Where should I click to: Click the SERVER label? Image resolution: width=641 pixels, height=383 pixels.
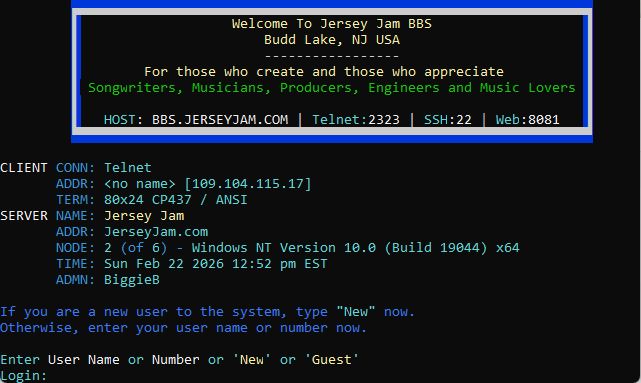24,216
